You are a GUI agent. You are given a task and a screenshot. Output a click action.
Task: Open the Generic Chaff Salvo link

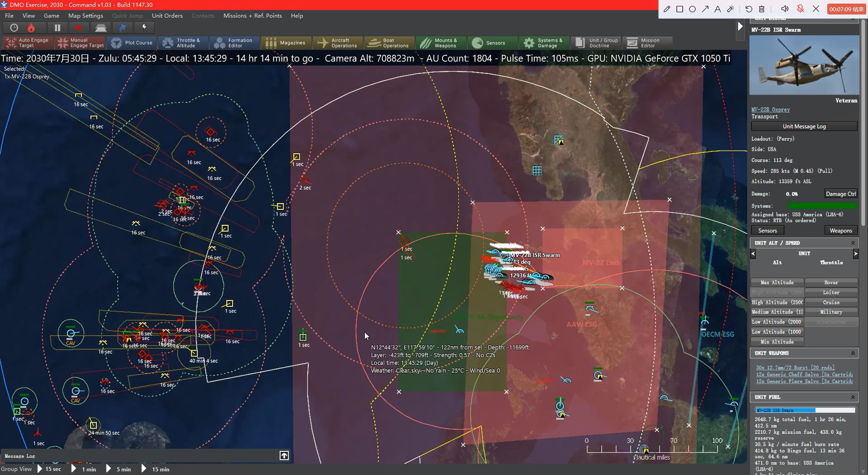804,374
